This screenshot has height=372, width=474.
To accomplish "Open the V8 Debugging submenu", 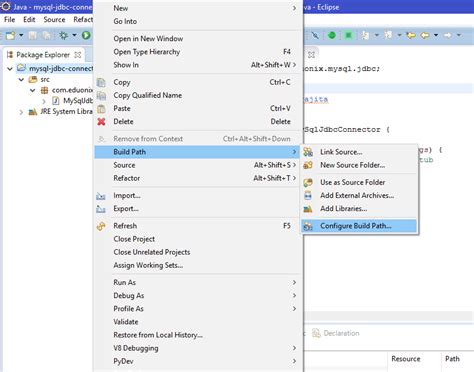I will pos(197,348).
